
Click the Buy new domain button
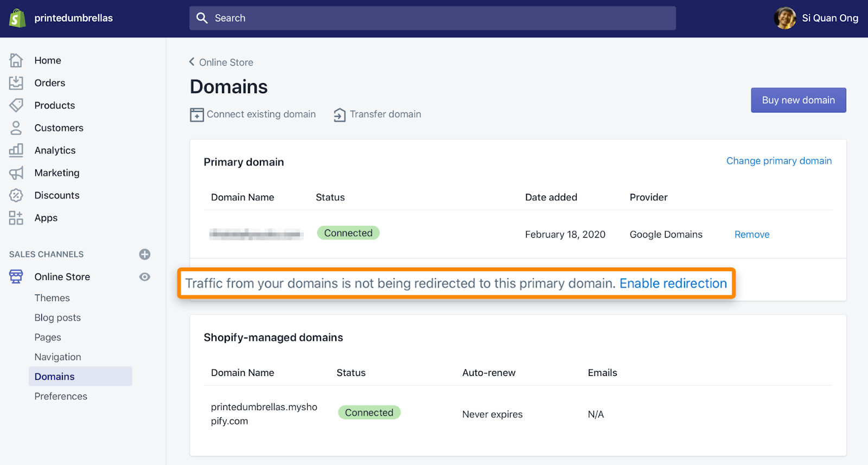[x=799, y=100]
